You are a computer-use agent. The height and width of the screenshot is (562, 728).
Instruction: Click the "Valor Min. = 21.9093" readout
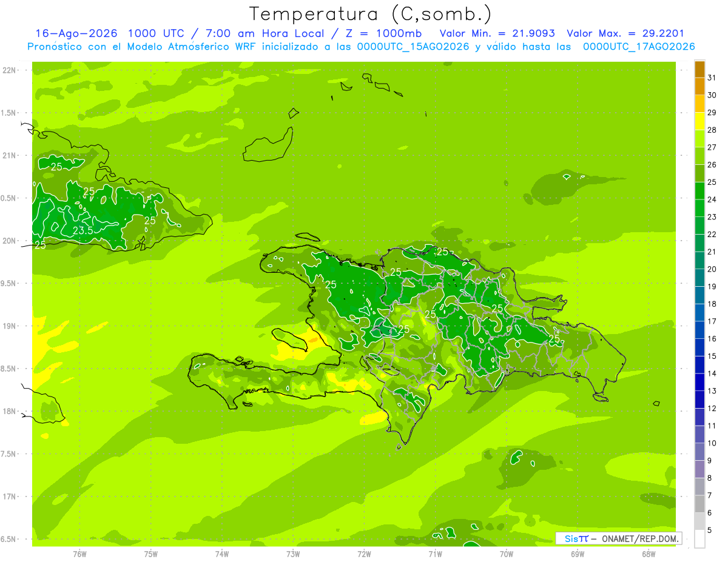[x=499, y=33]
